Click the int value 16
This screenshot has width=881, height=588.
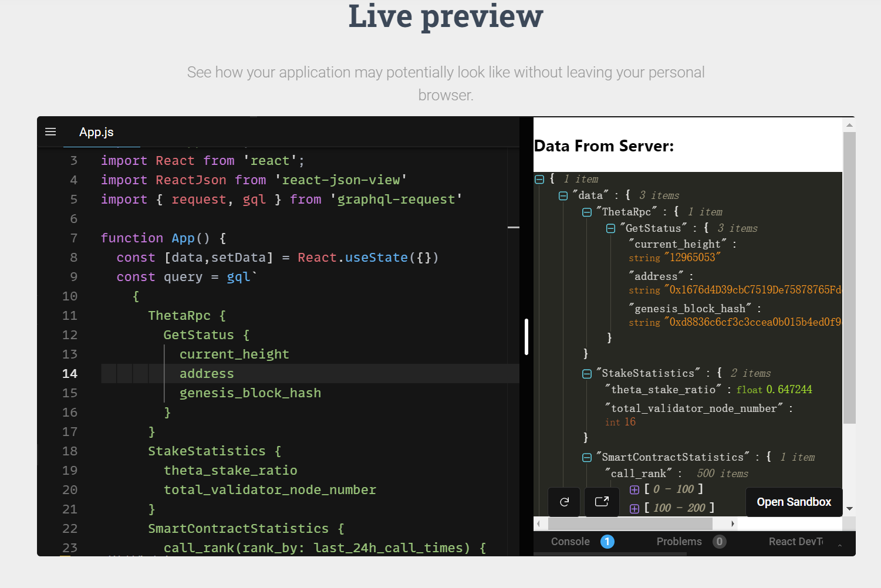click(x=630, y=422)
